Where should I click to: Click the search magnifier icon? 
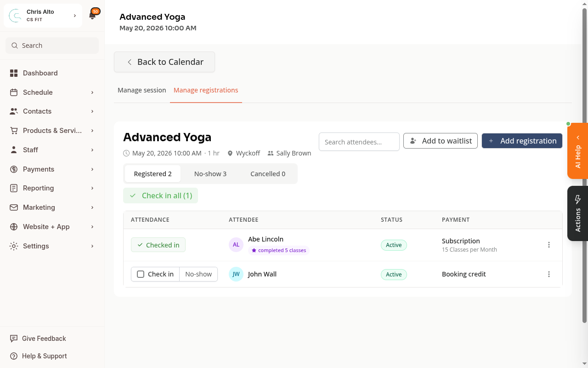coord(15,46)
